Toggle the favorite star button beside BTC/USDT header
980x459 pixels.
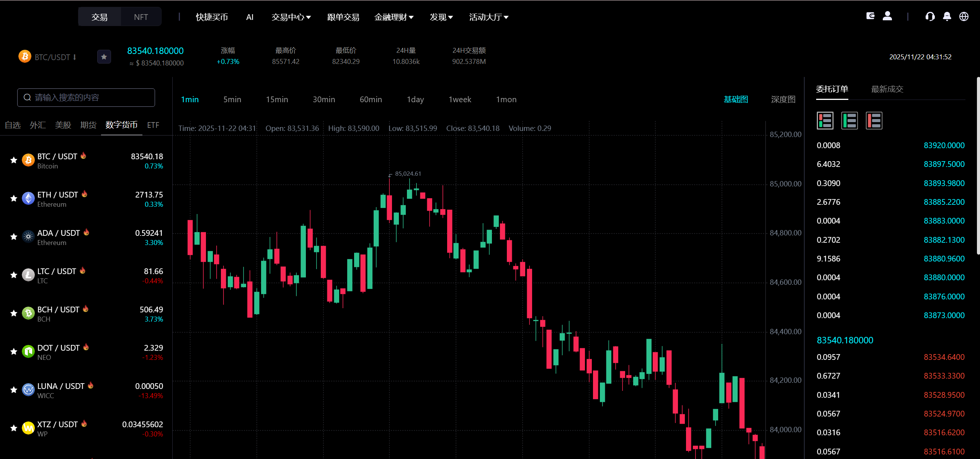(x=104, y=57)
